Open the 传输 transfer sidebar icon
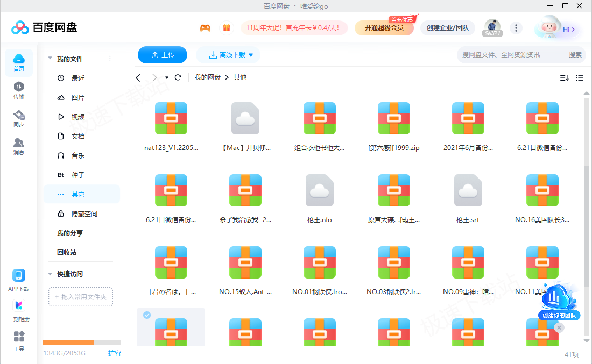Viewport: 592px width, 364px height. (x=19, y=90)
